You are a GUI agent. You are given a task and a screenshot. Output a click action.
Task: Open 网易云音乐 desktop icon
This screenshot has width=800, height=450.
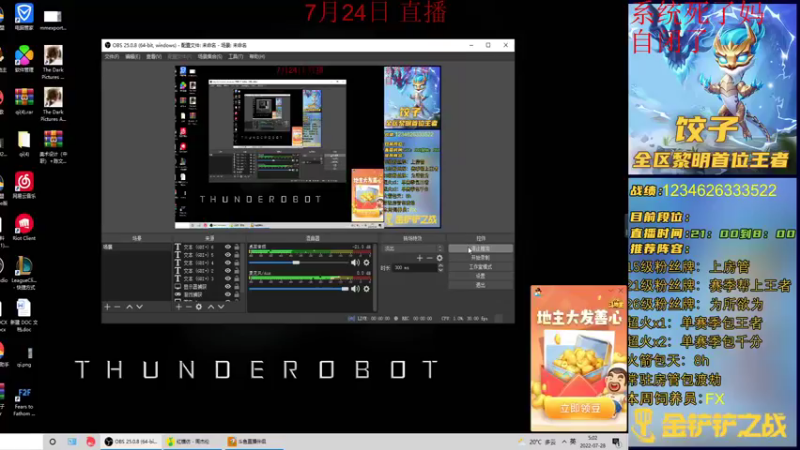pyautogui.click(x=23, y=185)
